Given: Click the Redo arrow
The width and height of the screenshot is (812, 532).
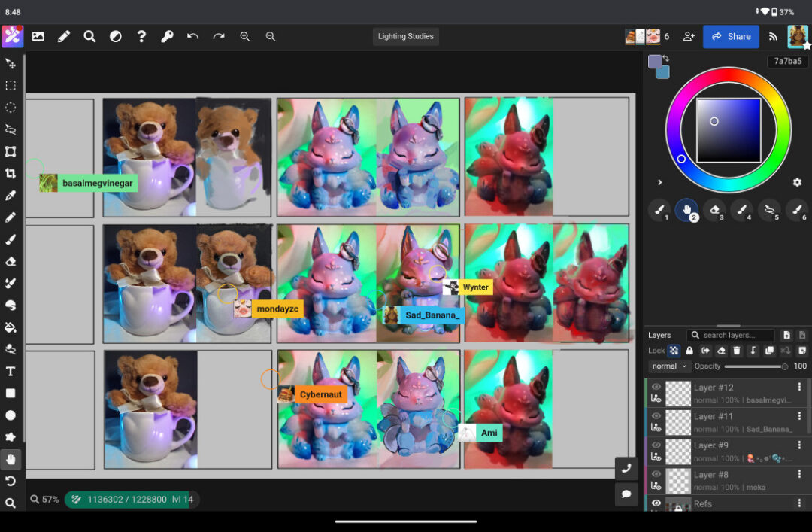Looking at the screenshot, I should pyautogui.click(x=219, y=36).
